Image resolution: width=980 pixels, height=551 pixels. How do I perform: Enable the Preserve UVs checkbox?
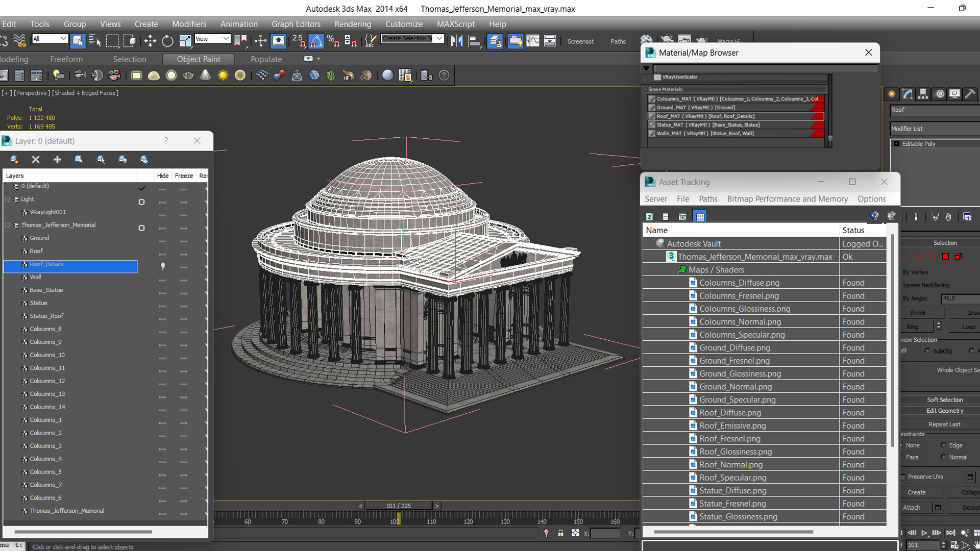point(903,477)
